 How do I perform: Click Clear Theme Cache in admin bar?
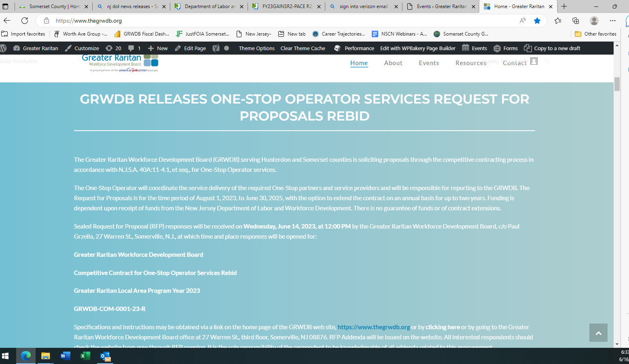(303, 48)
